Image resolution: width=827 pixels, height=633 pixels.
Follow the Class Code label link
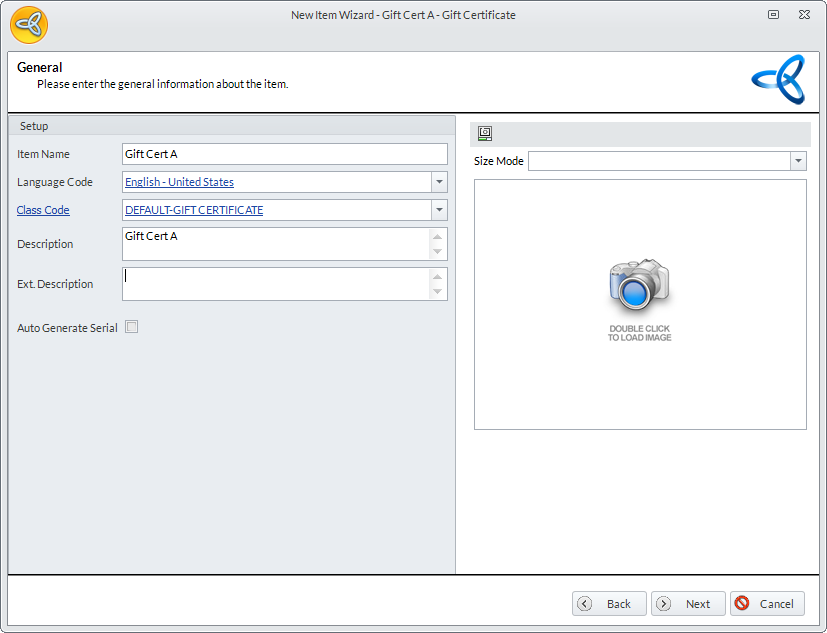43,210
